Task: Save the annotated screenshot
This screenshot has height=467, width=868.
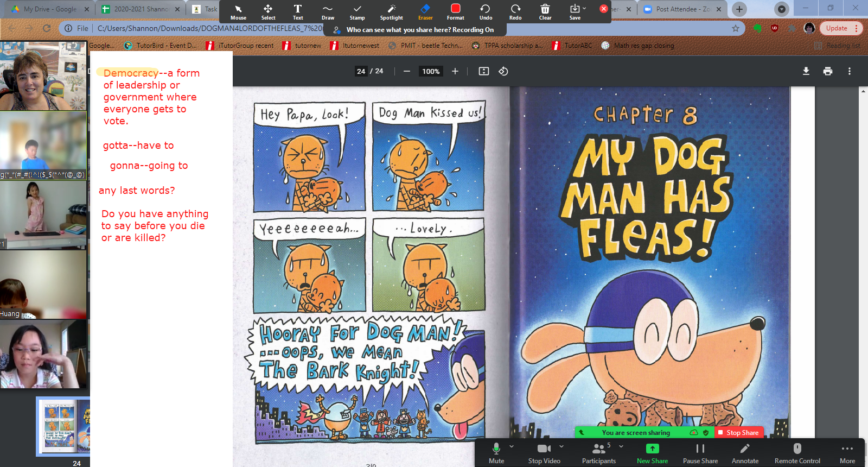Action: (575, 11)
